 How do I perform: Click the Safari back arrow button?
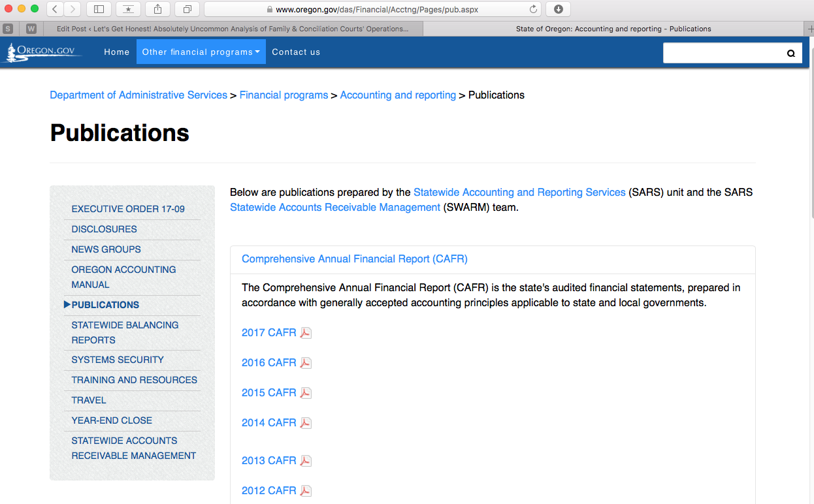click(55, 9)
